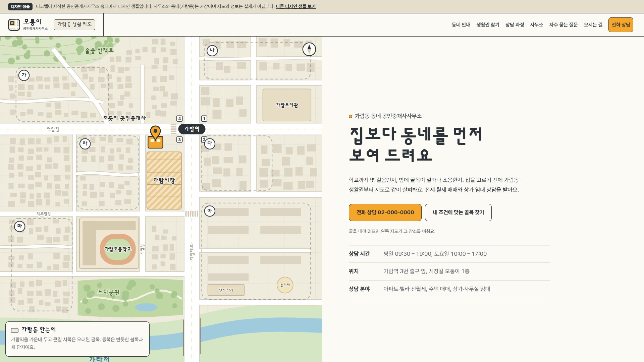Image resolution: width=644 pixels, height=362 pixels.
Task: Click the 상담 시간 hours text row
Action: pyautogui.click(x=449, y=254)
